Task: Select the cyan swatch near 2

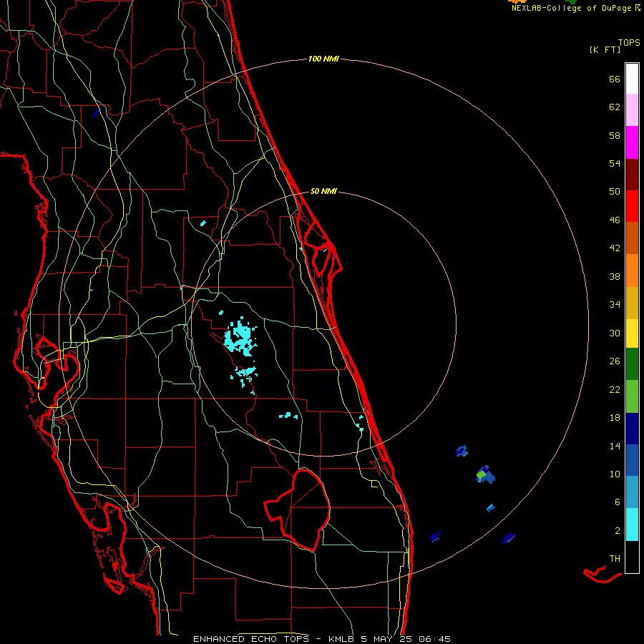Action: coord(632,525)
